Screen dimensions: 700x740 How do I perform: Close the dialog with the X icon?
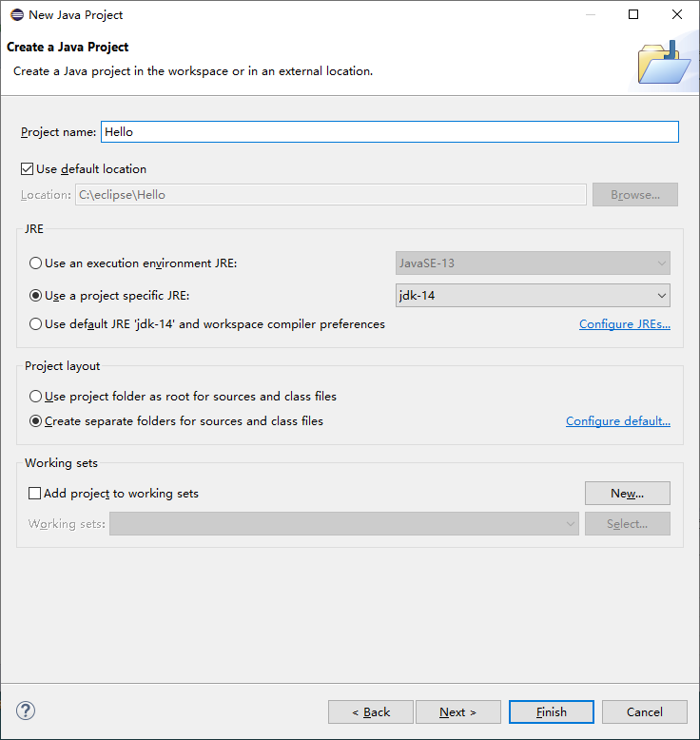[677, 14]
